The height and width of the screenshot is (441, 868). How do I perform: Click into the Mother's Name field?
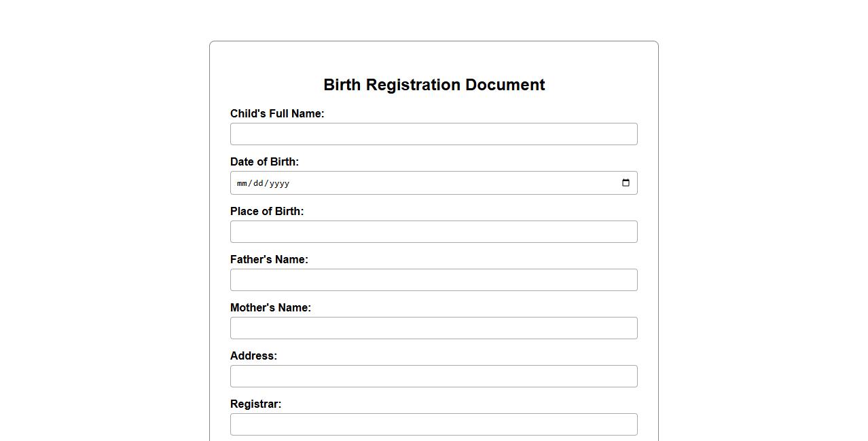433,328
